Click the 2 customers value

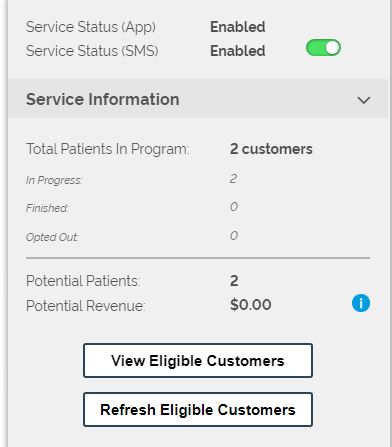(271, 149)
